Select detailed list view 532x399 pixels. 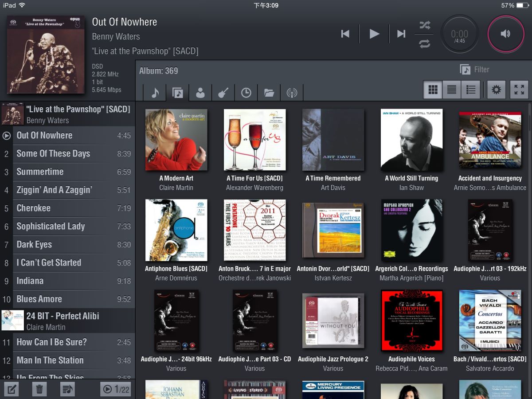pos(470,90)
